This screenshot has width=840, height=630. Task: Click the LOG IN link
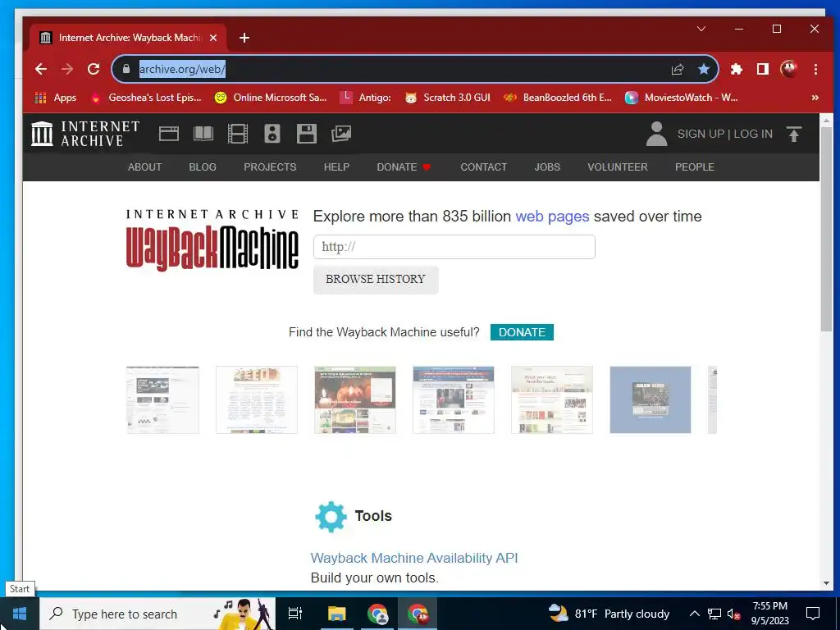[x=753, y=134]
